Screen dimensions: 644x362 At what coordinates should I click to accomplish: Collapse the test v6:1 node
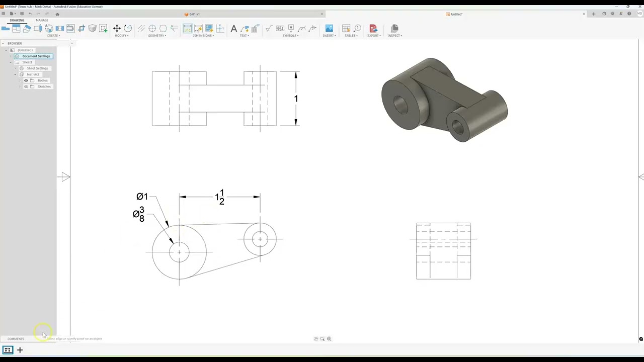click(x=15, y=74)
